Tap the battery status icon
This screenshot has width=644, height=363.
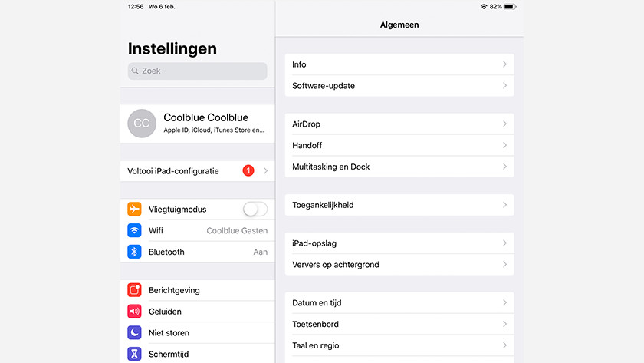510,7
